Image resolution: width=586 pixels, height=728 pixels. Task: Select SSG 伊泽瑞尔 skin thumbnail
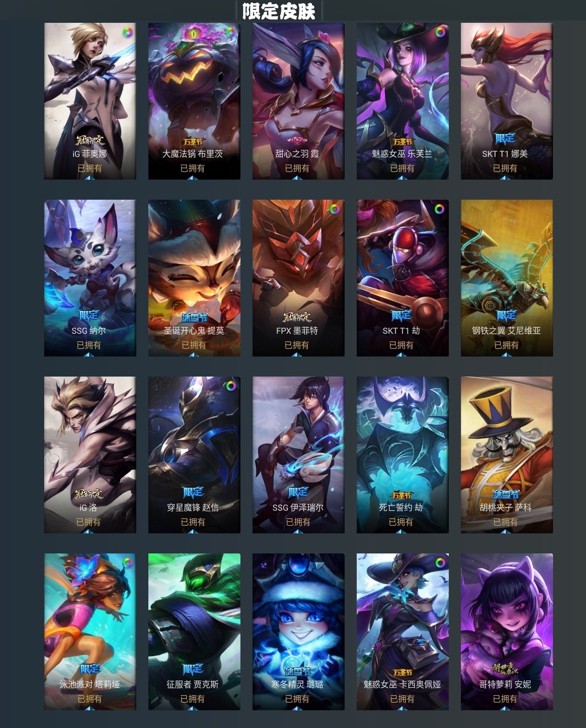click(x=299, y=455)
